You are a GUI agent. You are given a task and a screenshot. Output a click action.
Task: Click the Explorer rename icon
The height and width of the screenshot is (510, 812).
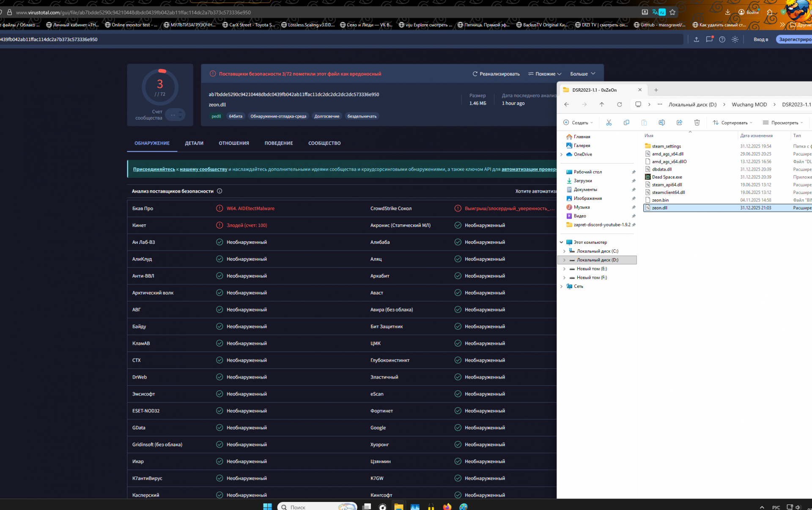pos(661,123)
